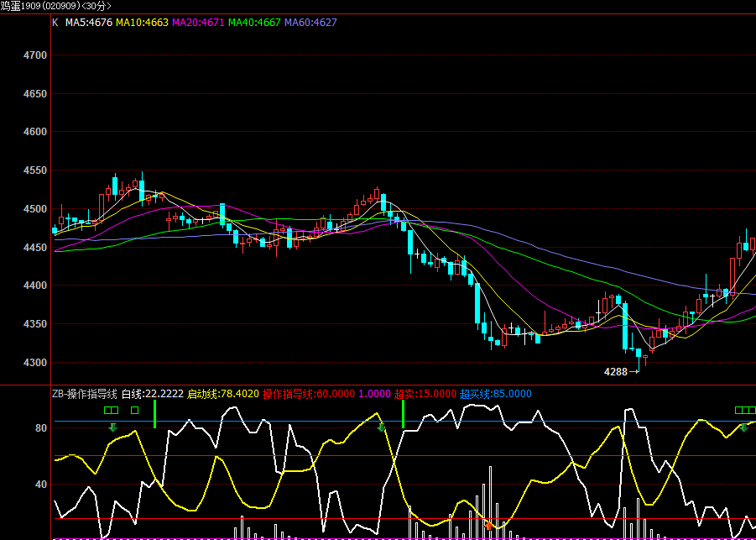Select the MA10:4663 yellow legend label
Viewport: 756px width, 540px height.
(143, 22)
